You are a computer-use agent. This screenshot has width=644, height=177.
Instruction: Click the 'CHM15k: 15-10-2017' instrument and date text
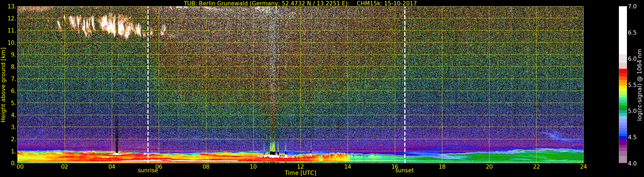coord(387,3)
